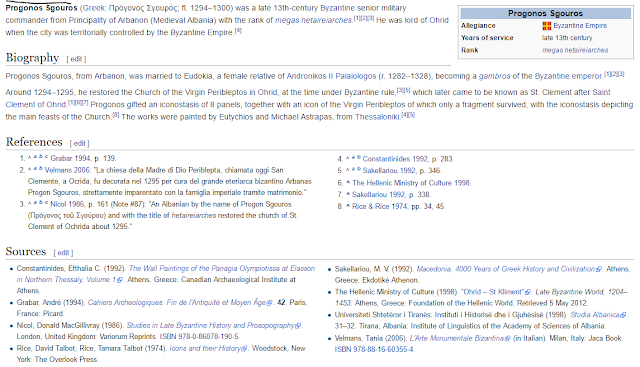This screenshot has width=640, height=367.
Task: Open Nicol 1986 reference link
Action: tap(67, 204)
